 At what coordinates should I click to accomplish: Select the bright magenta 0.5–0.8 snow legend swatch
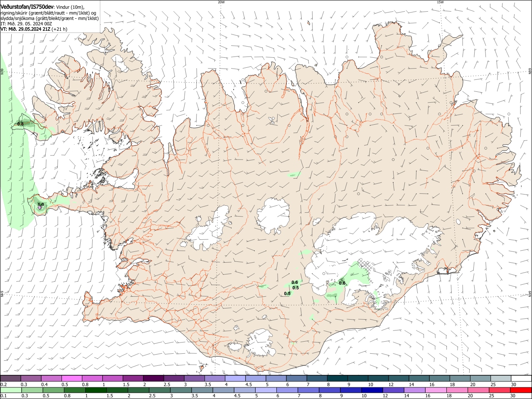[71, 378]
